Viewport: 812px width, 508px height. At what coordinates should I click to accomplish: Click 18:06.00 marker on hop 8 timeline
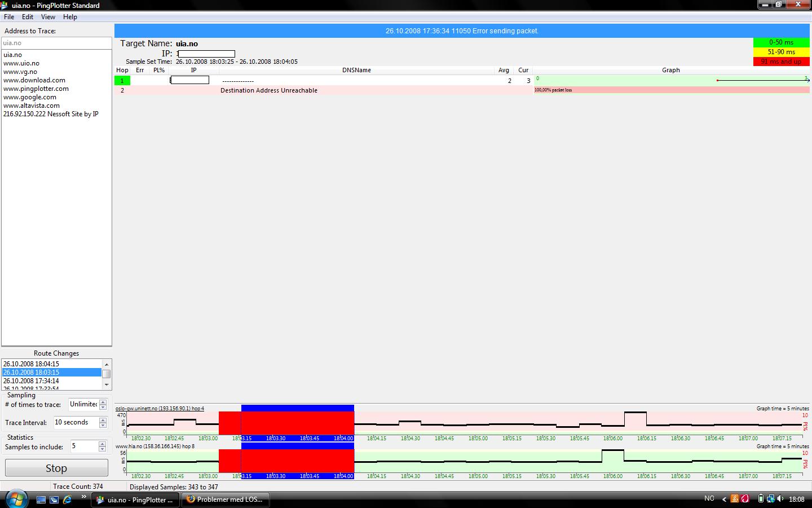tap(613, 476)
